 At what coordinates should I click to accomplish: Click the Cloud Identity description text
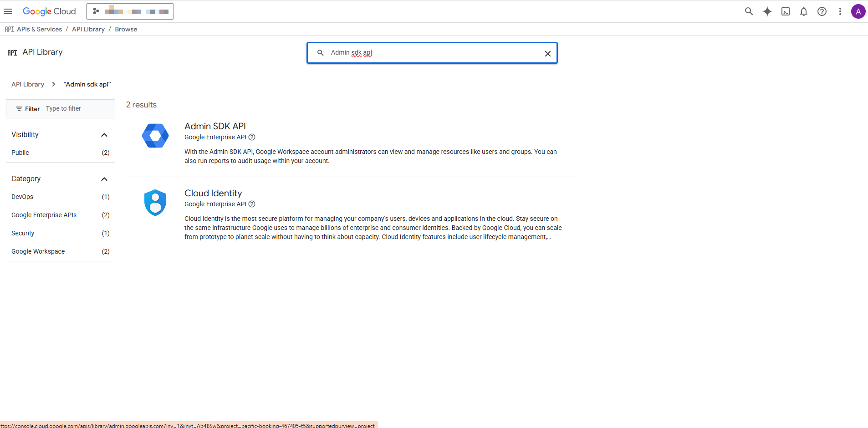click(373, 228)
